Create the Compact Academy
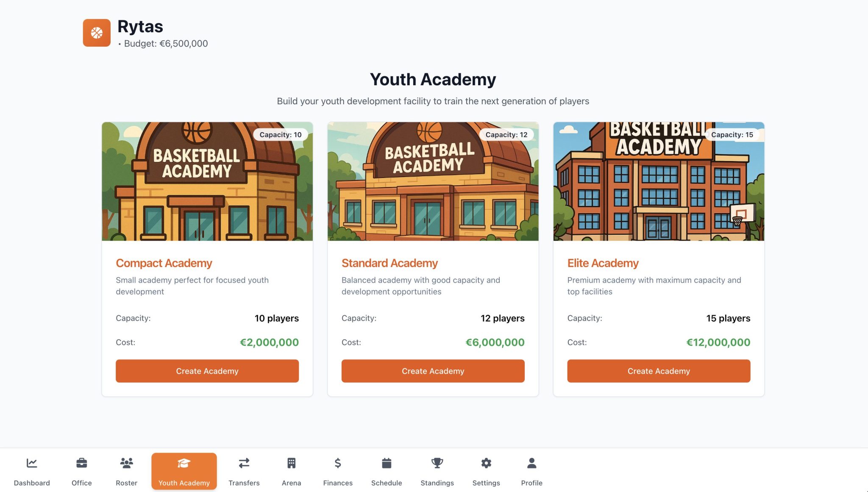 207,371
